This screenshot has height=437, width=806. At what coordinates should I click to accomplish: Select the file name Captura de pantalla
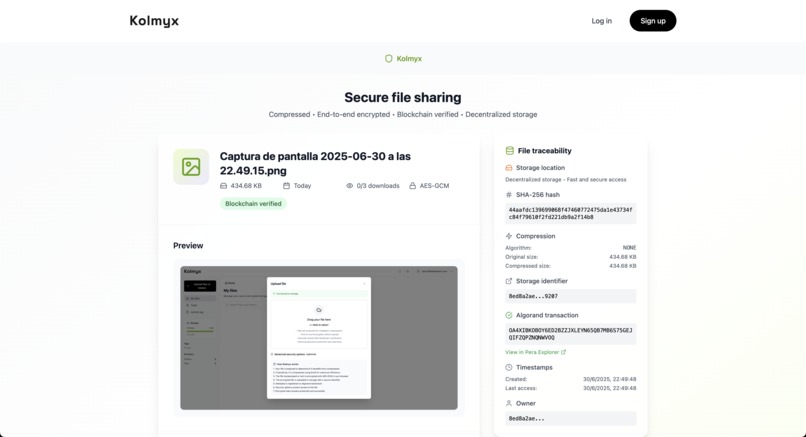315,163
